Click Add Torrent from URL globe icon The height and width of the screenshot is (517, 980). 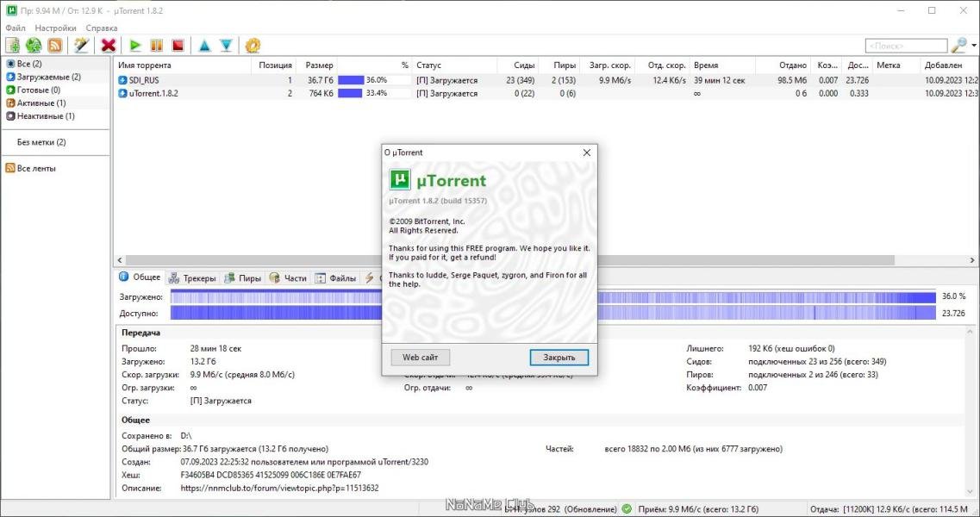pos(34,45)
